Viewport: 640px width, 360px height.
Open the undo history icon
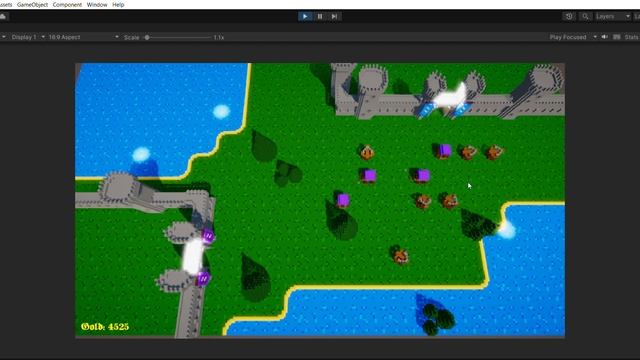[x=569, y=16]
